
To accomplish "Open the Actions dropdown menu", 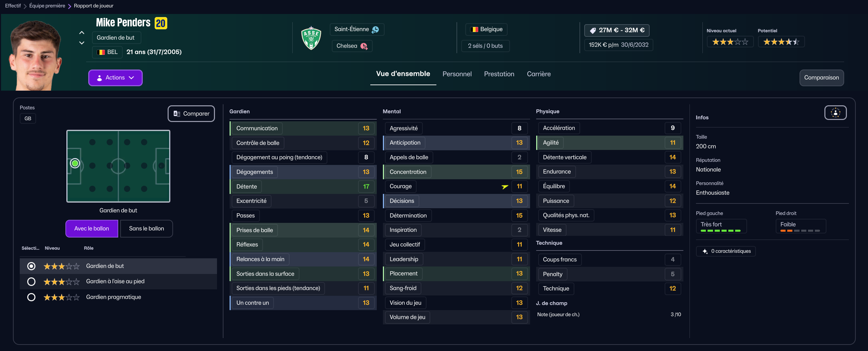I will click(x=115, y=78).
